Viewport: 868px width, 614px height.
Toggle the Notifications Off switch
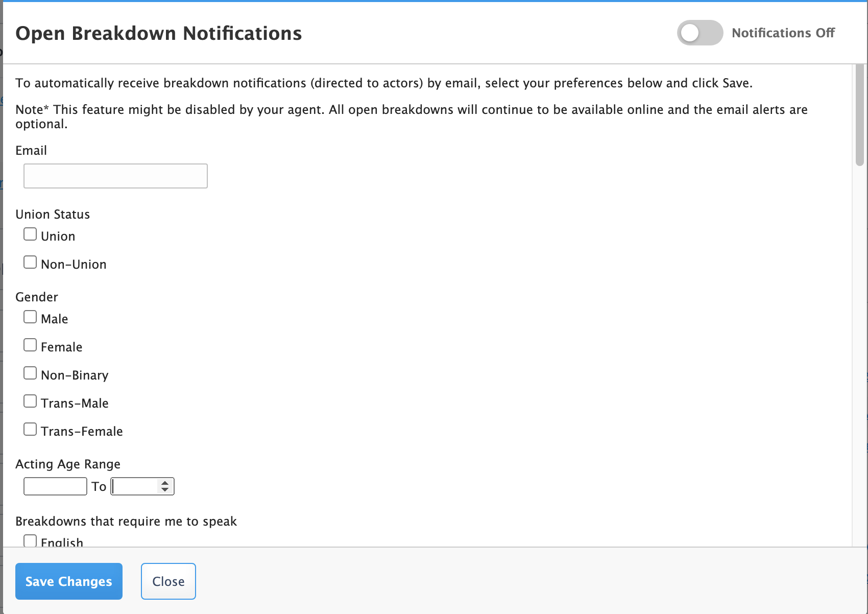(700, 33)
